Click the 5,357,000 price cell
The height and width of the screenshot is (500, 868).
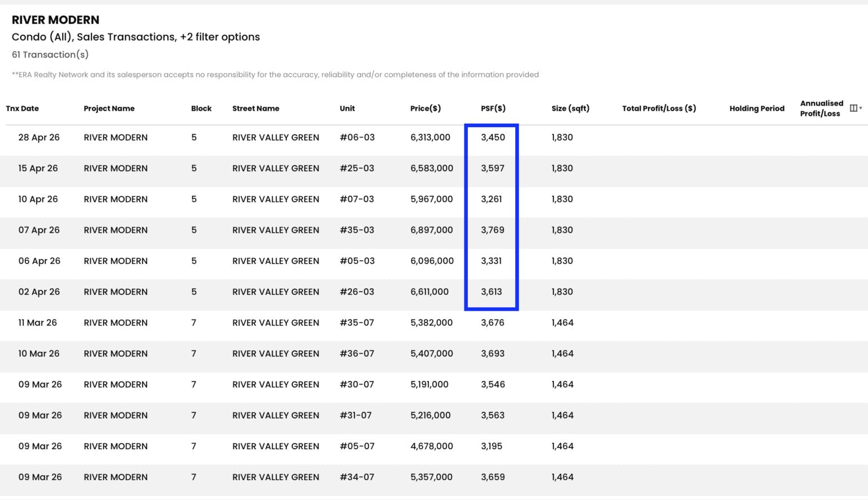431,477
